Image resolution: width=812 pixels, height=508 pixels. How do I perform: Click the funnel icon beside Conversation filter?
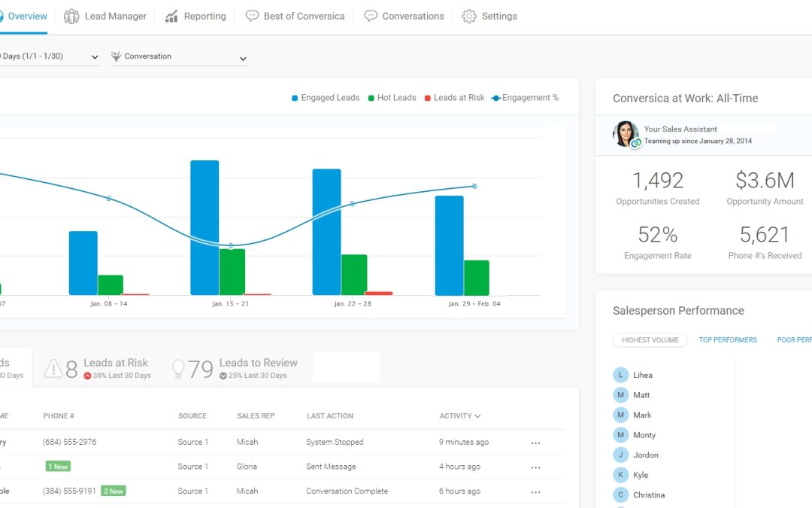pyautogui.click(x=116, y=56)
